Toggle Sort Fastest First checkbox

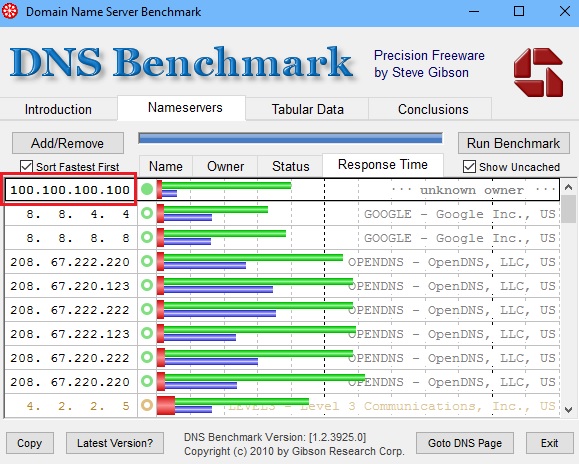pyautogui.click(x=26, y=166)
